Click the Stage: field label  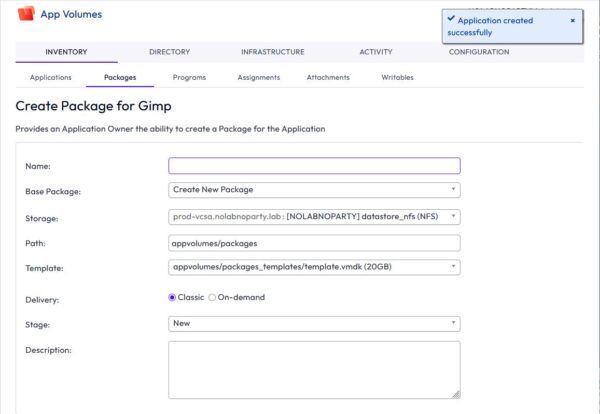(x=38, y=325)
